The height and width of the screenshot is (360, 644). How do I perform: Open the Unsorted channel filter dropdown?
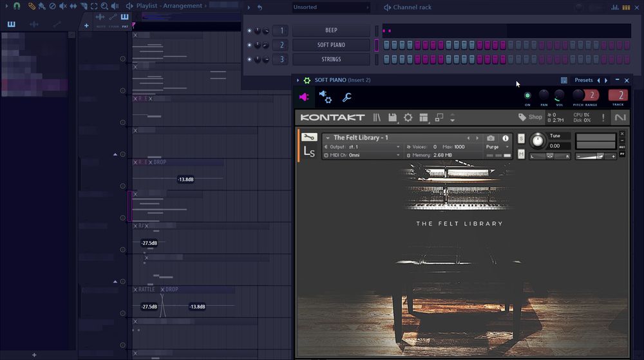pos(330,7)
